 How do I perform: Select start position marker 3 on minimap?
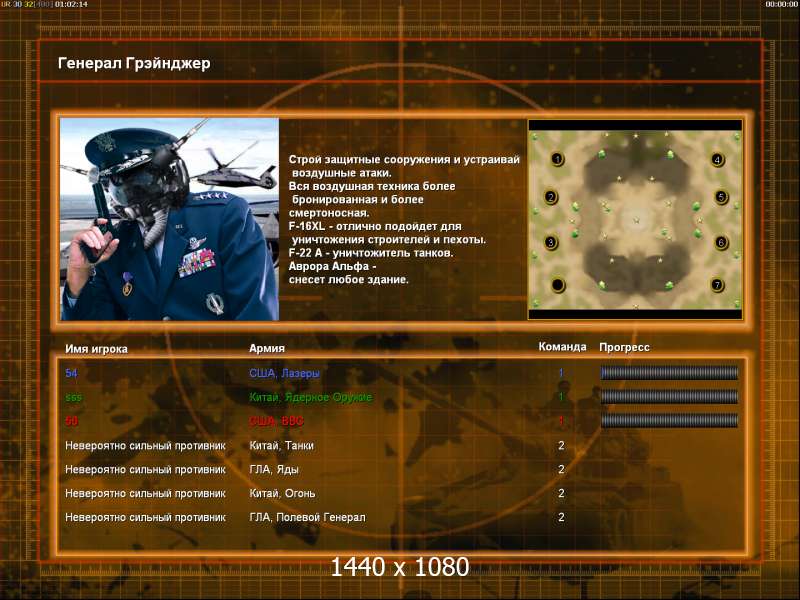551,242
